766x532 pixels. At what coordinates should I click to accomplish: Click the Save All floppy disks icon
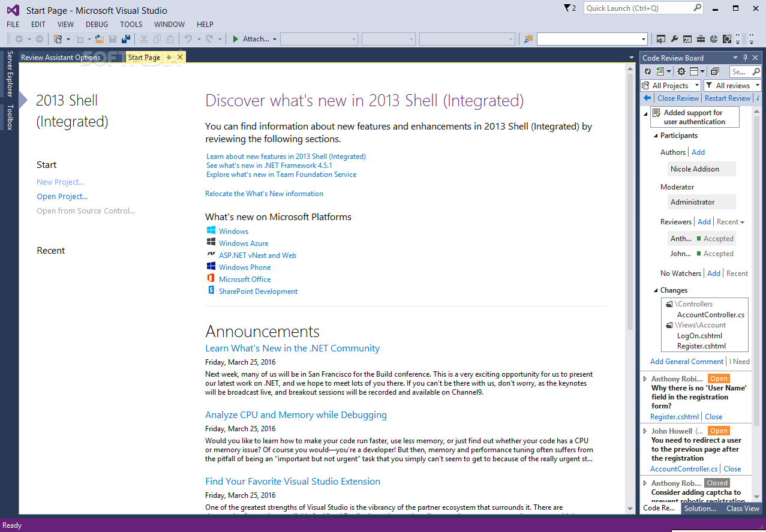pyautogui.click(x=126, y=39)
